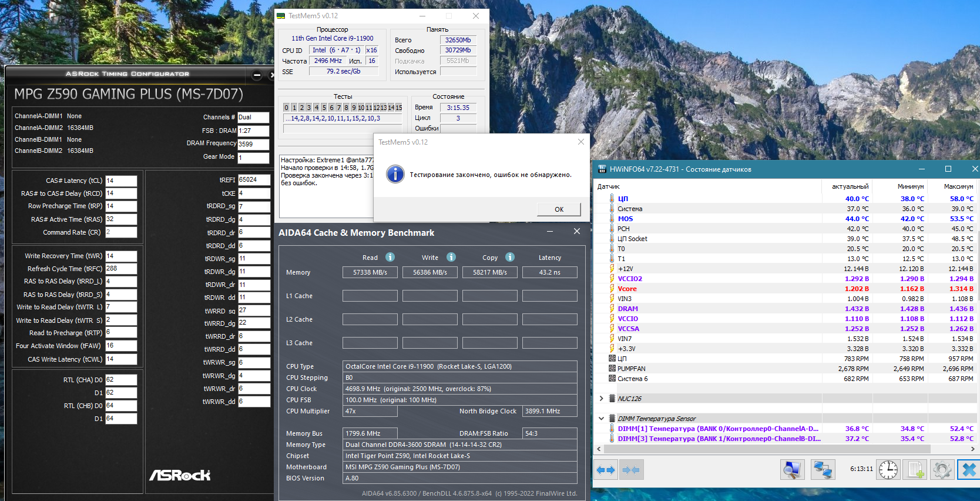980x501 pixels.
Task: Click the Memory Type DDR4-3600 field
Action: click(x=460, y=445)
